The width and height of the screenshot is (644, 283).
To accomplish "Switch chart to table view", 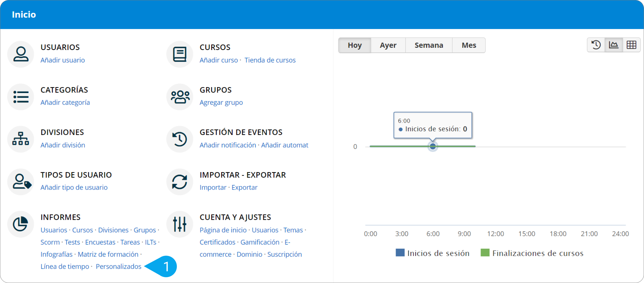I will coord(631,45).
